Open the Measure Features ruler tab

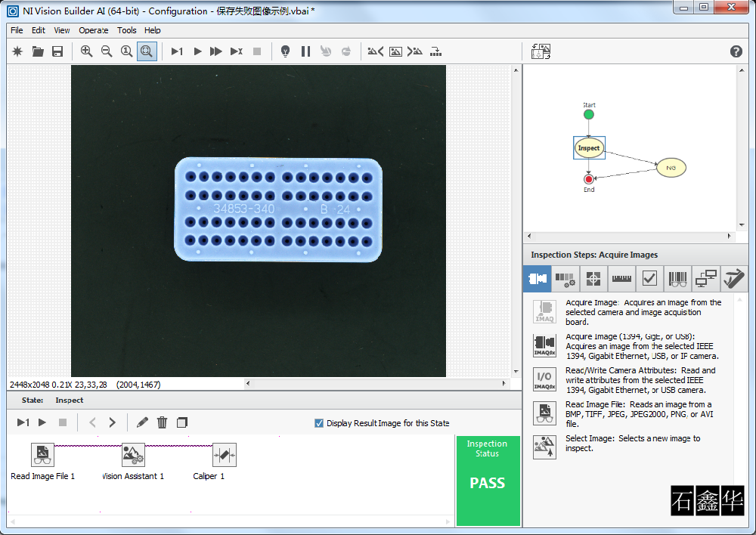(621, 279)
